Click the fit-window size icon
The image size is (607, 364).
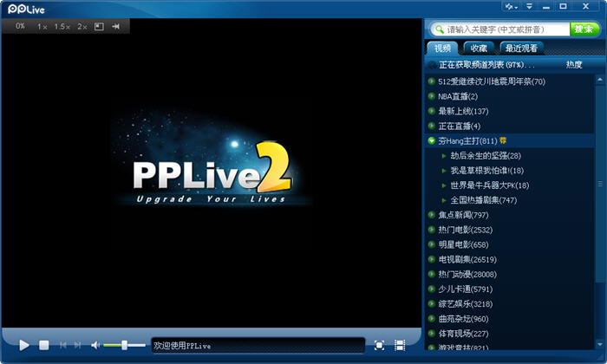tap(99, 27)
